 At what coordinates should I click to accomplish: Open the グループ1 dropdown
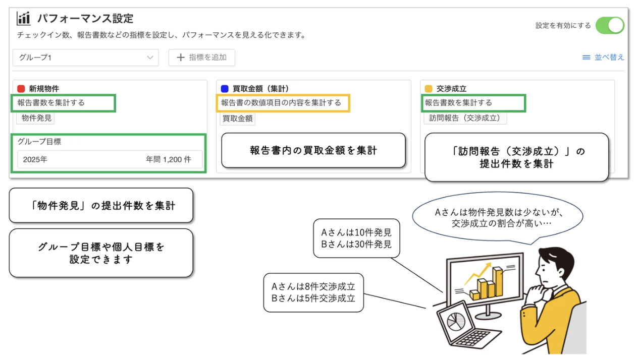86,57
